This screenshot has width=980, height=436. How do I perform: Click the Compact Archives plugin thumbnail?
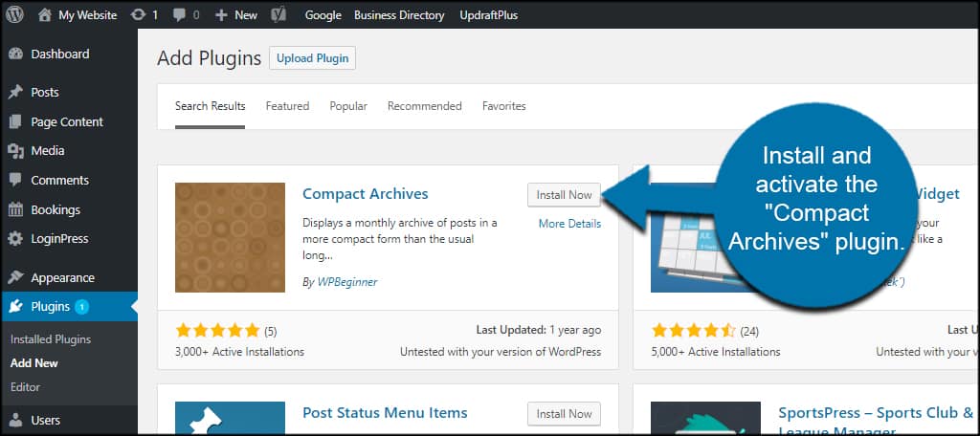click(230, 237)
